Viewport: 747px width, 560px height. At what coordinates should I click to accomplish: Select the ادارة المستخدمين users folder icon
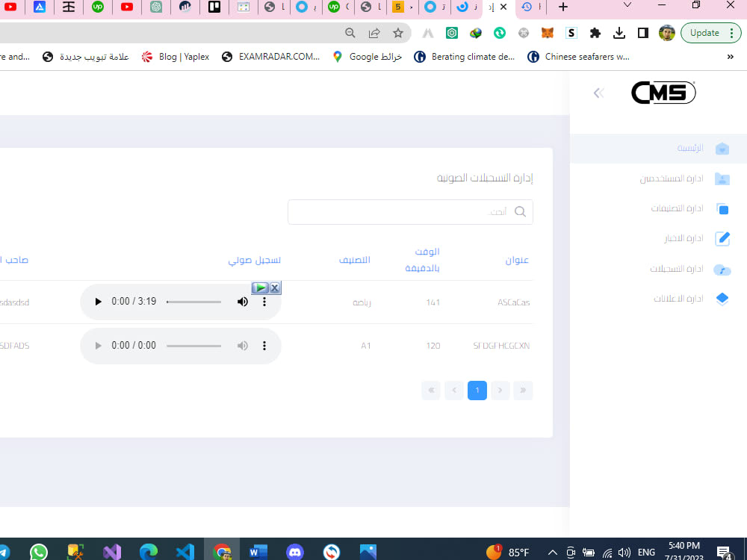pyautogui.click(x=722, y=178)
